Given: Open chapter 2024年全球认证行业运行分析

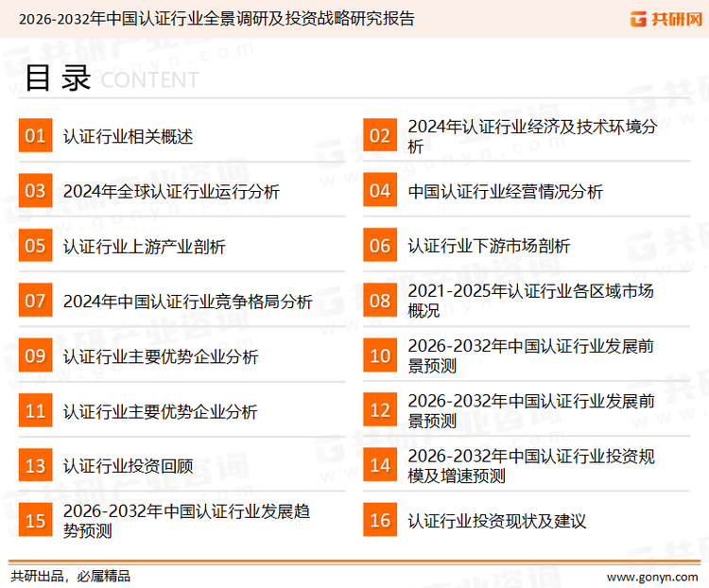Looking at the screenshot, I should click(x=171, y=192).
